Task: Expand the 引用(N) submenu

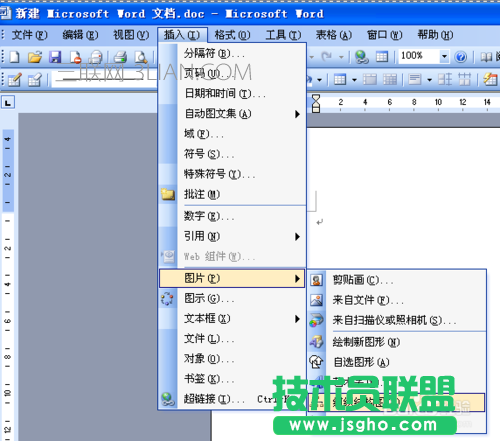Action: click(232, 236)
